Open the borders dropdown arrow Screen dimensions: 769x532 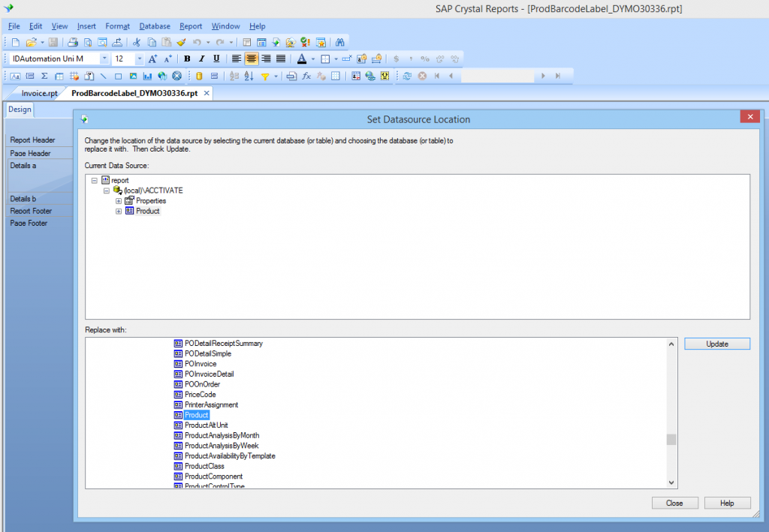tap(336, 59)
